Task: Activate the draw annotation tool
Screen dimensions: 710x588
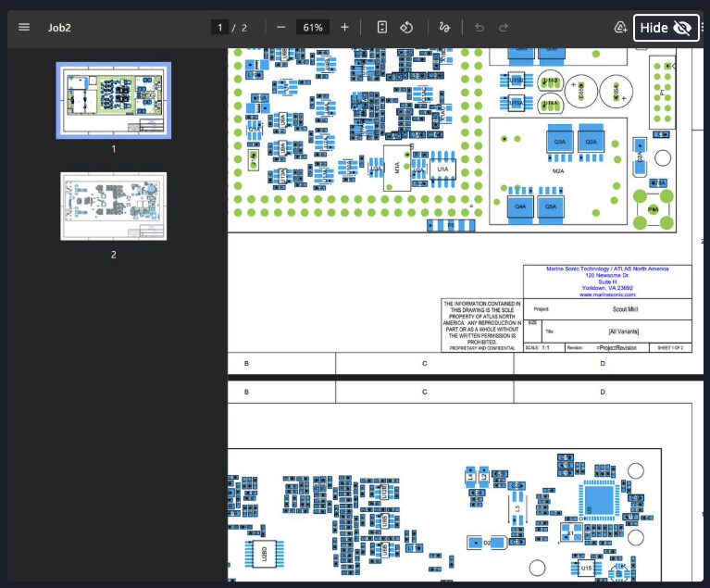Action: (444, 27)
